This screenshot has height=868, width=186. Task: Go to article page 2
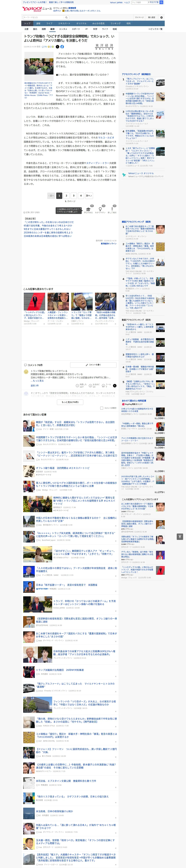(x=66, y=195)
